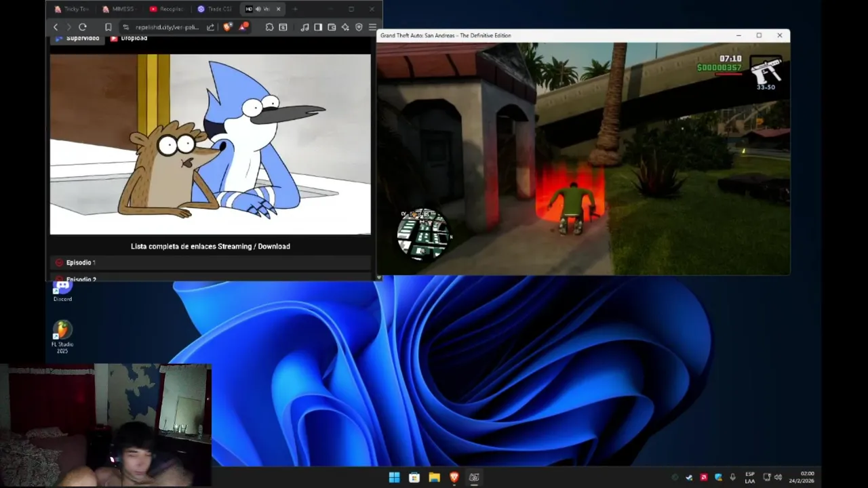Open site settings icon in address bar
This screenshot has height=488, width=868.
[x=126, y=27]
